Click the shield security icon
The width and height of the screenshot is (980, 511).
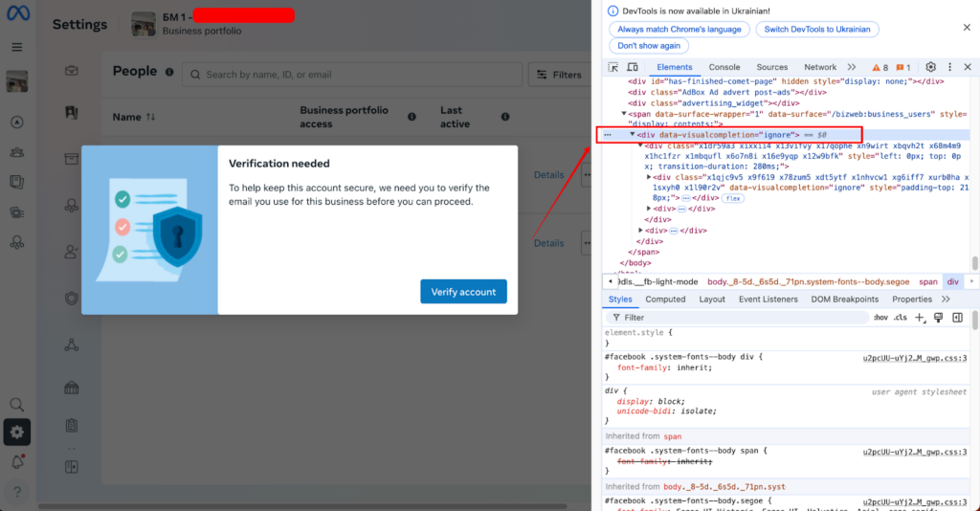pos(72,299)
